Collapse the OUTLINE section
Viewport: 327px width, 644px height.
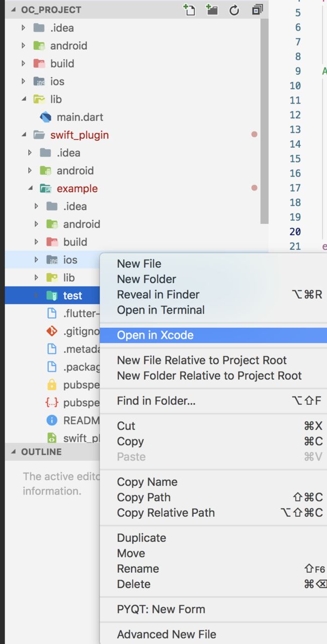click(x=13, y=452)
